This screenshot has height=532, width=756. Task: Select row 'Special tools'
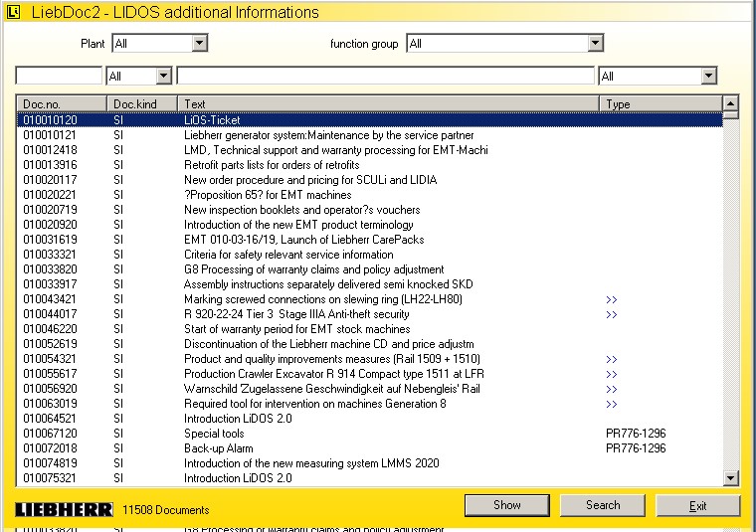pos(370,434)
